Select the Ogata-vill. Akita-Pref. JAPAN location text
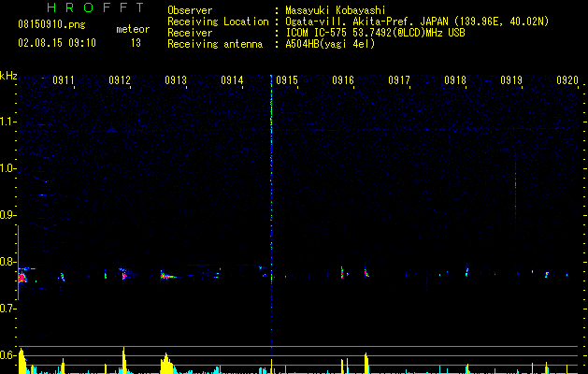This screenshot has height=374, width=588. 417,22
